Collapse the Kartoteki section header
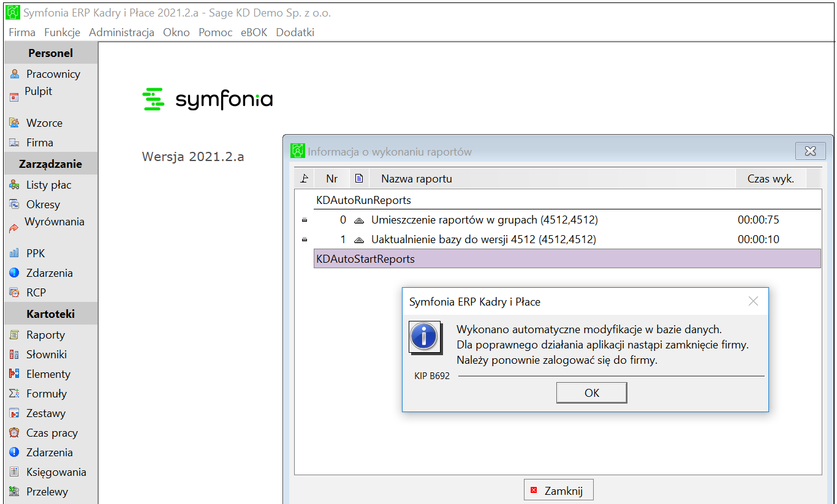Screen dimensions: 837x504 (x=51, y=314)
